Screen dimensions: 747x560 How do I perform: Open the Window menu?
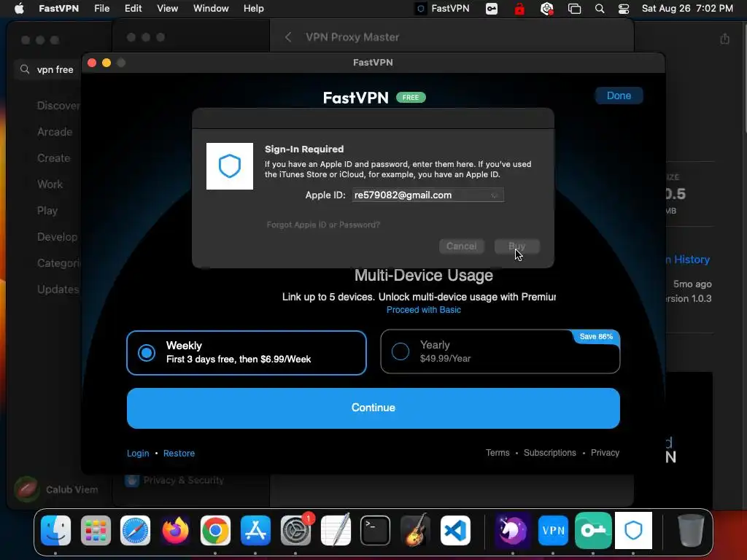point(211,9)
